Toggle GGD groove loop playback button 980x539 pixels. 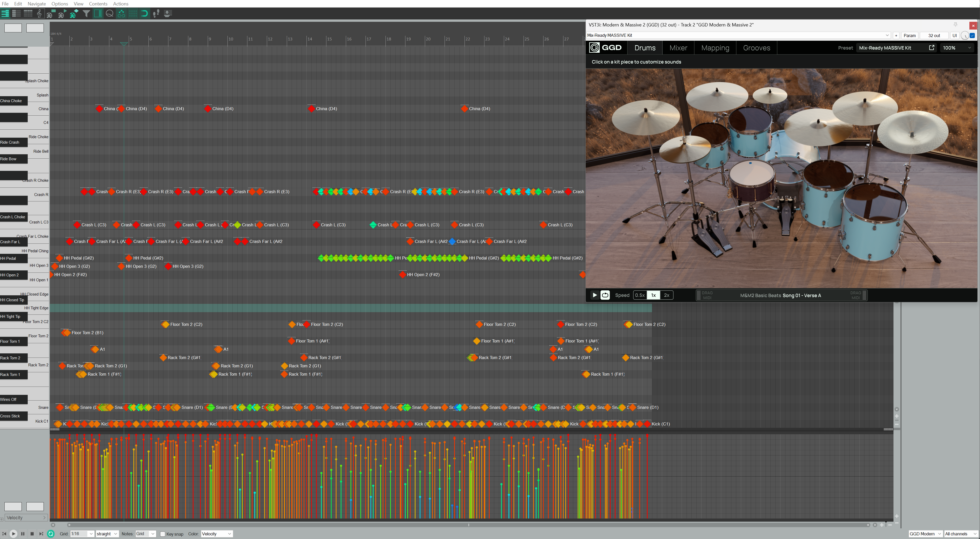click(x=605, y=295)
